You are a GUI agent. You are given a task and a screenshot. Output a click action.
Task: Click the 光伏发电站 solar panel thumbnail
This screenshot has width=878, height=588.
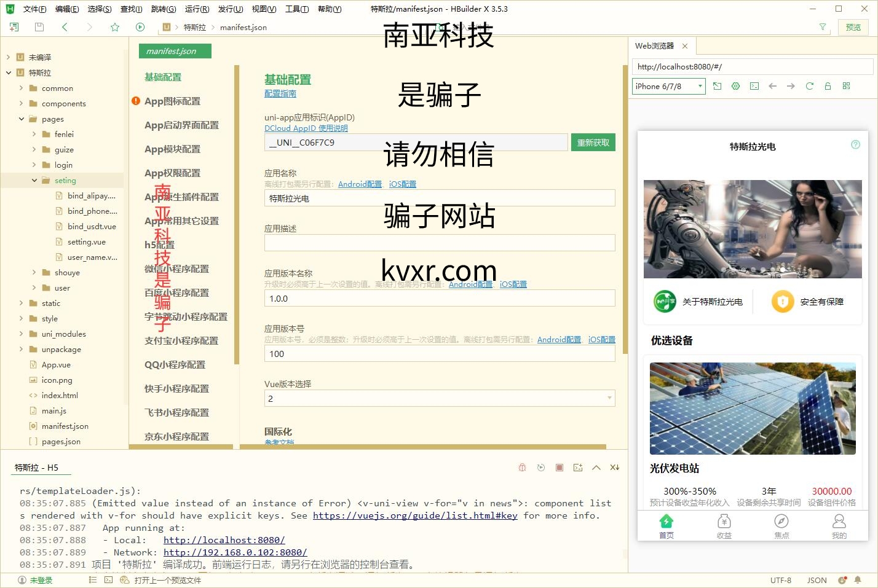coord(753,409)
